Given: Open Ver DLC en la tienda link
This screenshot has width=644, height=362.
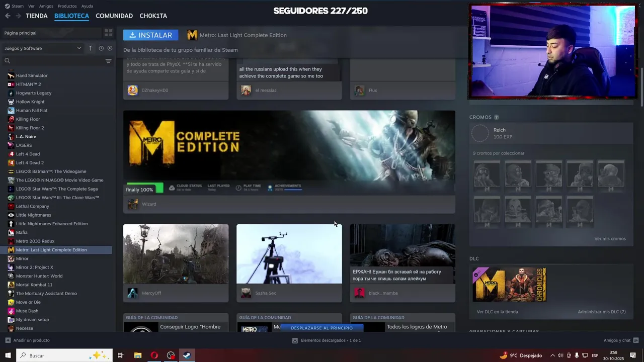Looking at the screenshot, I should 497,312.
